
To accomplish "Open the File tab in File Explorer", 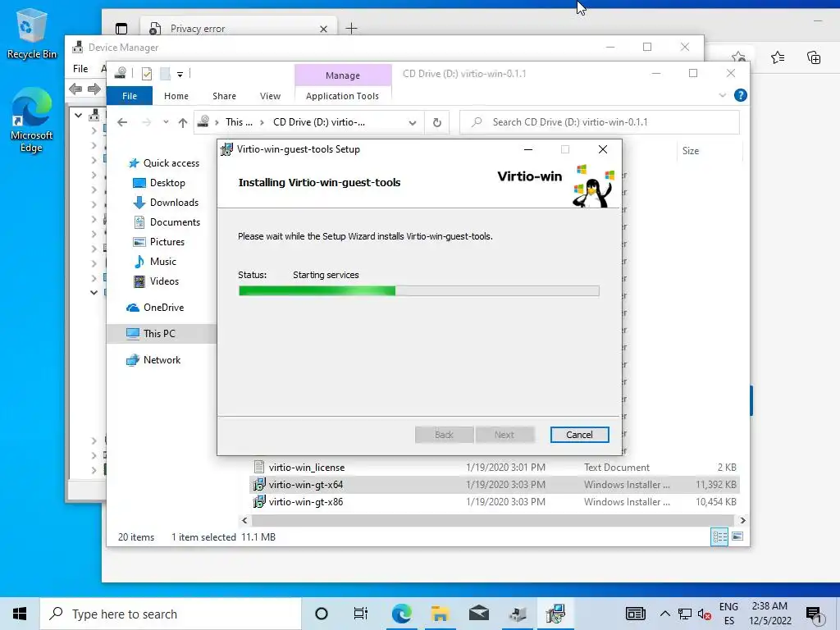I will click(x=130, y=96).
